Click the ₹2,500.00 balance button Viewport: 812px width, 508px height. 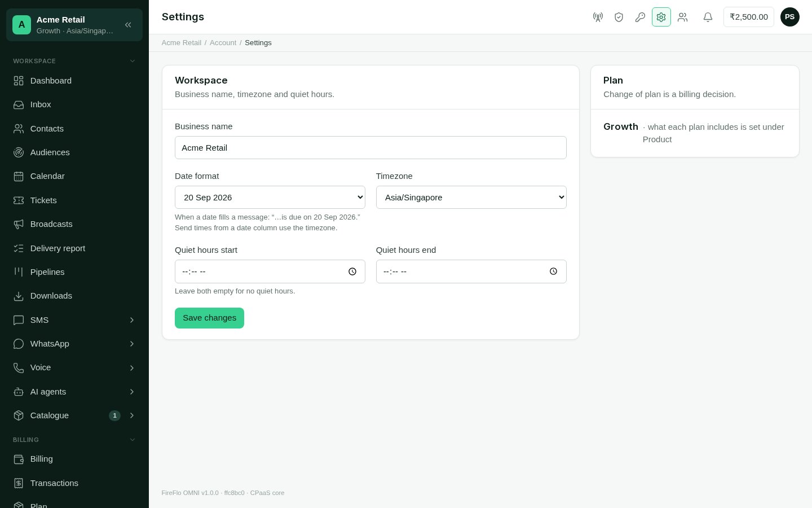[x=748, y=17]
